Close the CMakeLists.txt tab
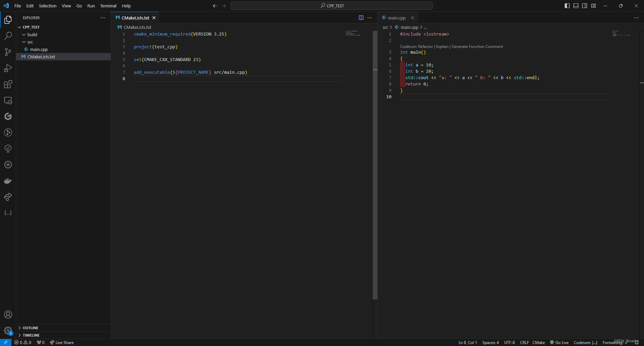 [x=154, y=18]
